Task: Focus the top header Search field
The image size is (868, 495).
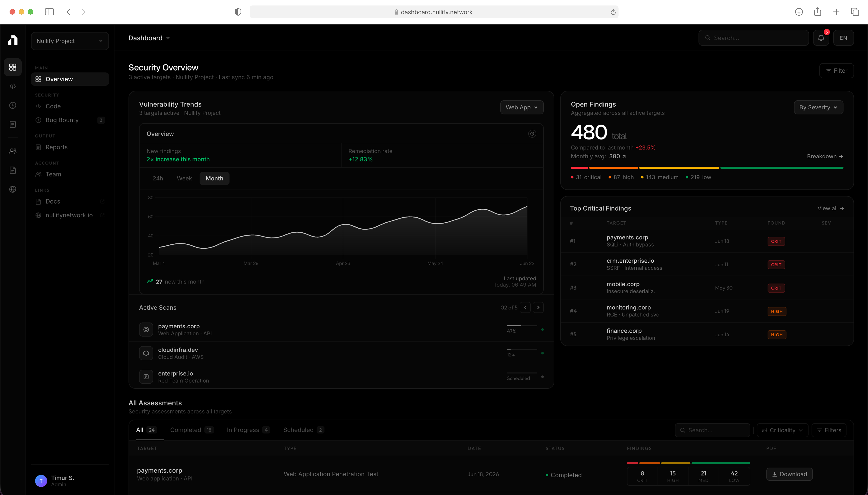Action: pos(753,38)
